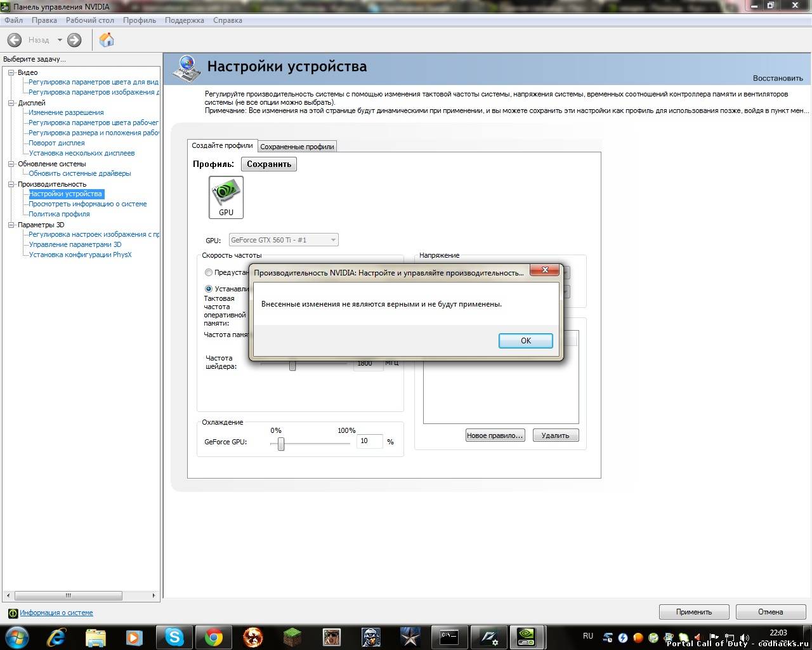This screenshot has height=650, width=812.
Task: Click the Forward arrow button
Action: [74, 40]
